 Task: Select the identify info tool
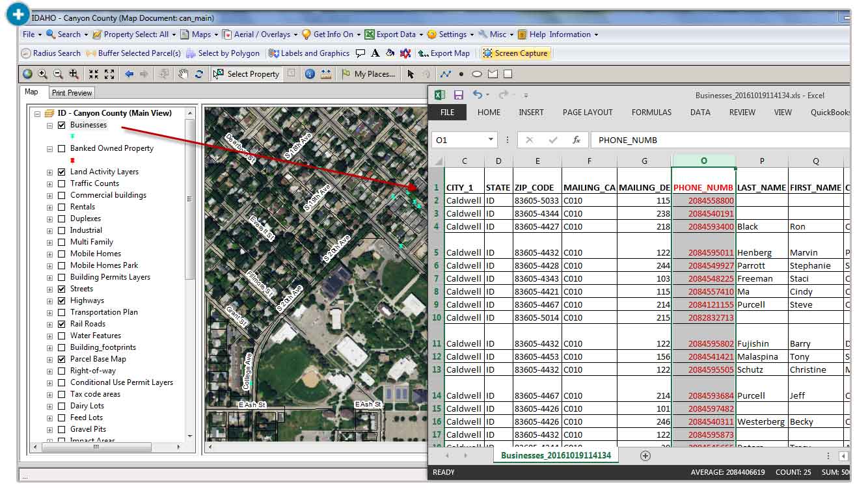[310, 74]
